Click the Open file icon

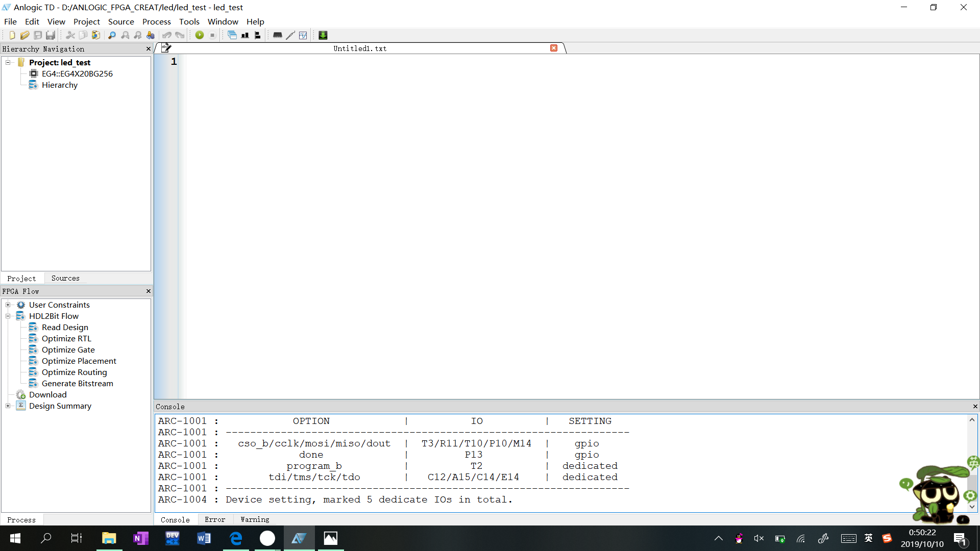(24, 35)
